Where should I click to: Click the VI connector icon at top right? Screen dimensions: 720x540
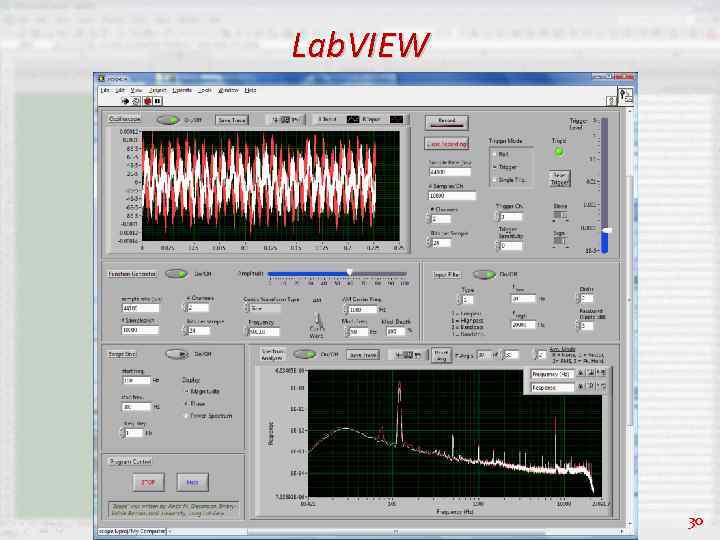(x=626, y=95)
